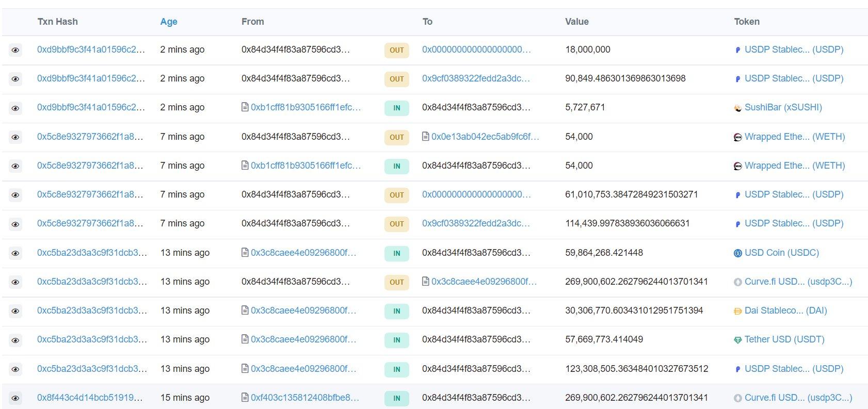
Task: Click the USD Coin (USDC) token icon
Action: 738,253
